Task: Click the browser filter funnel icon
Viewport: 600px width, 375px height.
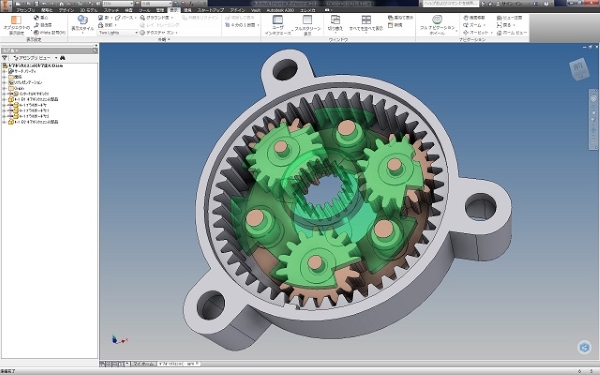Action: [x=5, y=58]
